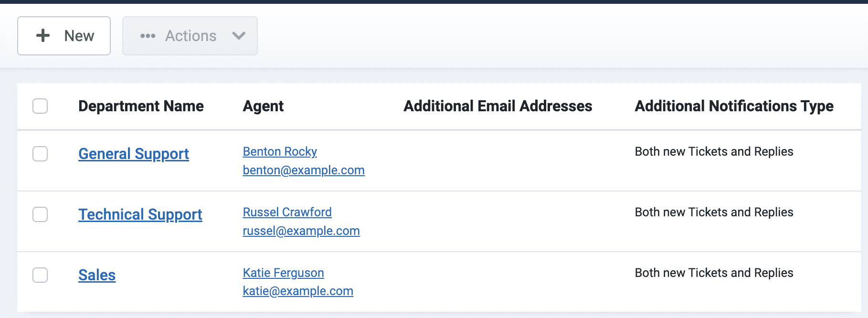Click russel@example.com email link
Image resolution: width=868 pixels, height=318 pixels.
click(301, 231)
